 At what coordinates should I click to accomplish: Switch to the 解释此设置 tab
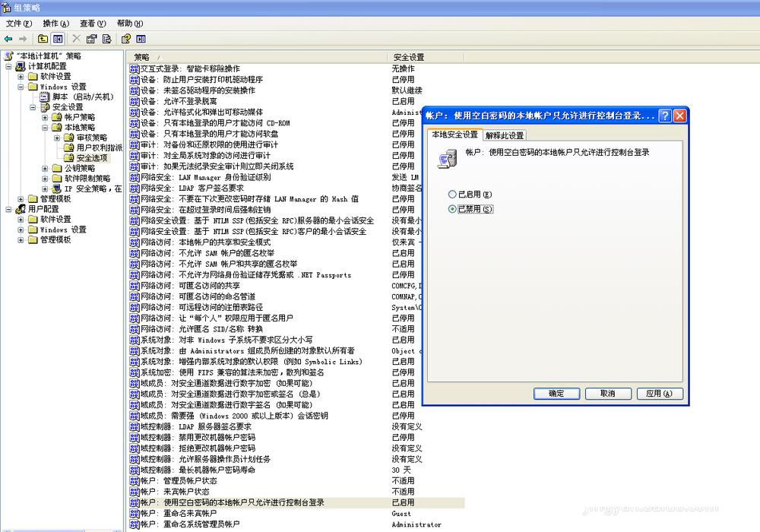[505, 135]
